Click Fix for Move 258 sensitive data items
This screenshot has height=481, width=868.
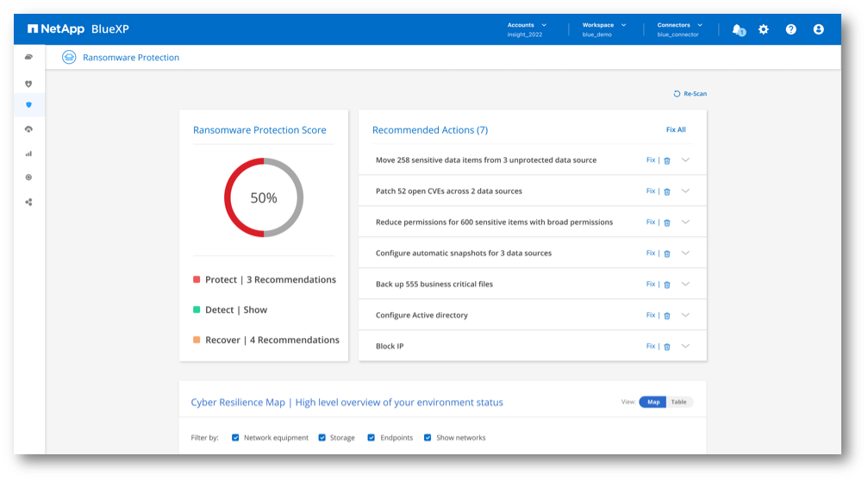(651, 160)
